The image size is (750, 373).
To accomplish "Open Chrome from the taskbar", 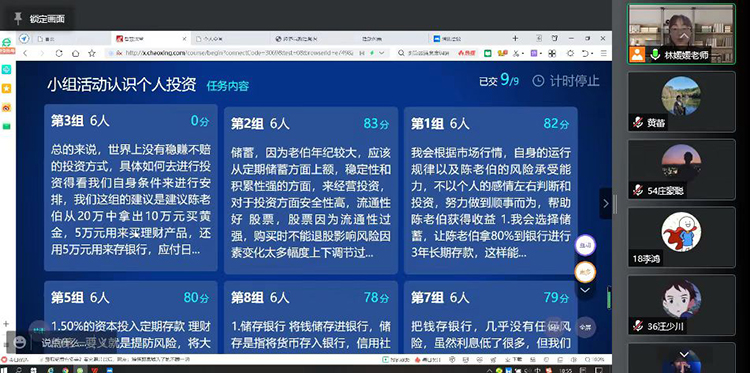I will (x=66, y=370).
